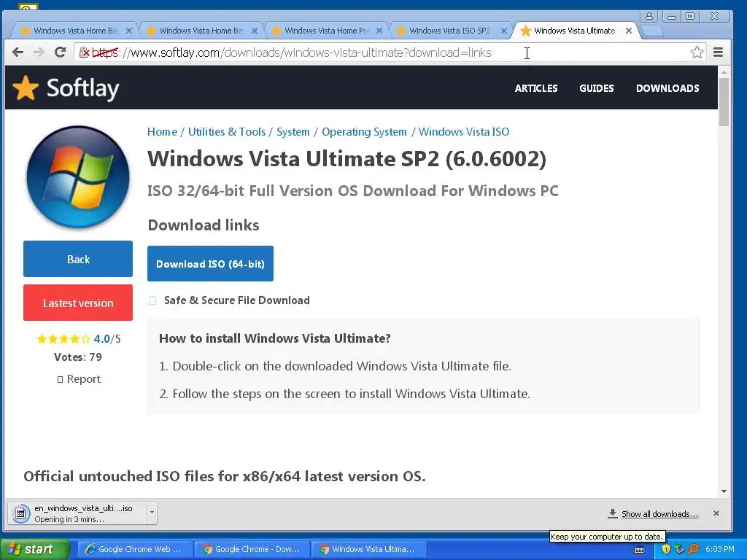Open the Chrome hamburger menu
Viewport: 747px width, 560px height.
click(x=718, y=52)
